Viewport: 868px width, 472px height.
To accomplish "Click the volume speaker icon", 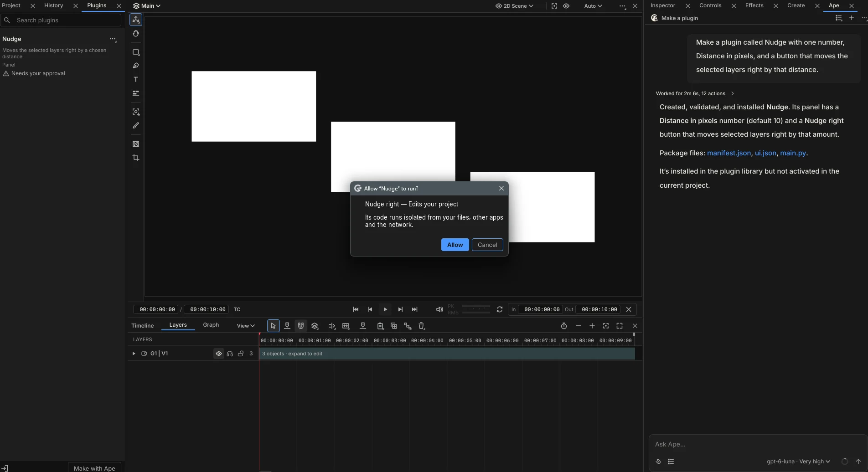I will coord(439,309).
